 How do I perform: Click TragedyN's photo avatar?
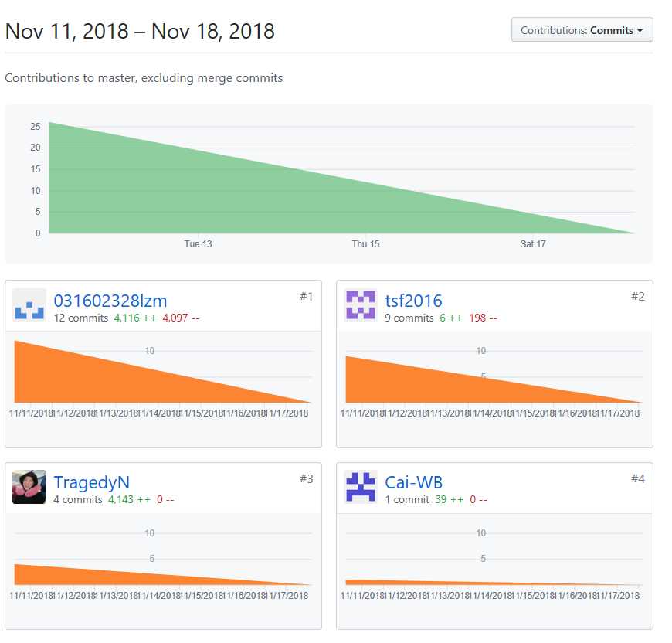[29, 487]
